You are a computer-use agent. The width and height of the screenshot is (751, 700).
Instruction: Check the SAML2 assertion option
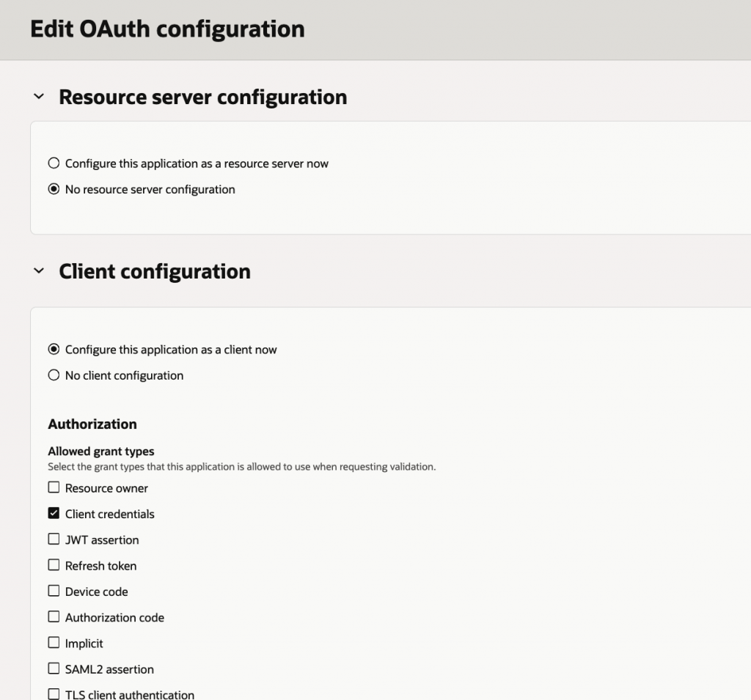pyautogui.click(x=54, y=668)
